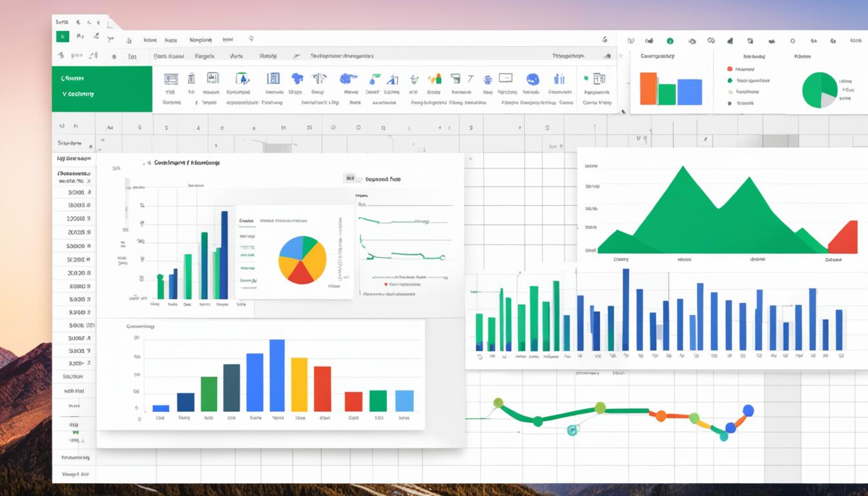868x496 pixels.
Task: Click the hollow circle icon in the right panel toolbar
Action: 792,41
